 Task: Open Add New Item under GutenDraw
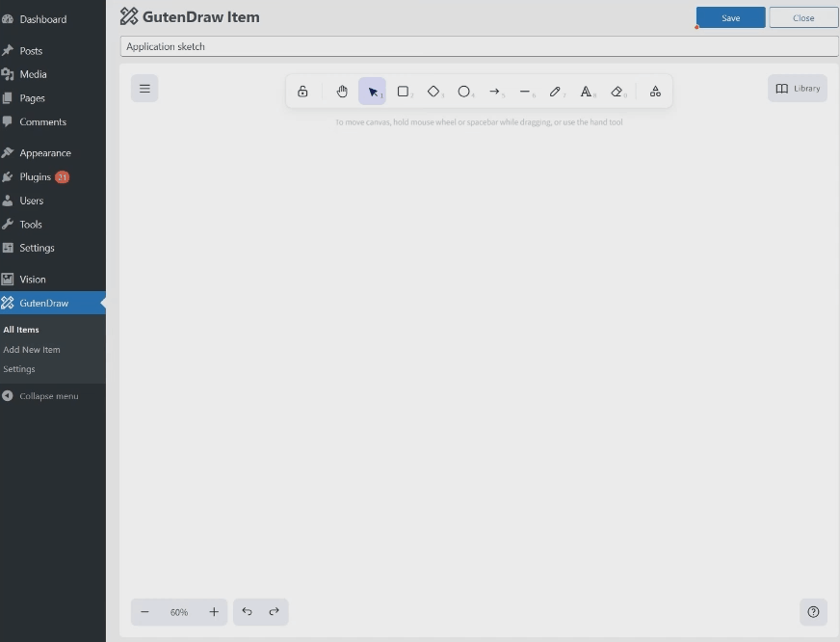[33, 349]
